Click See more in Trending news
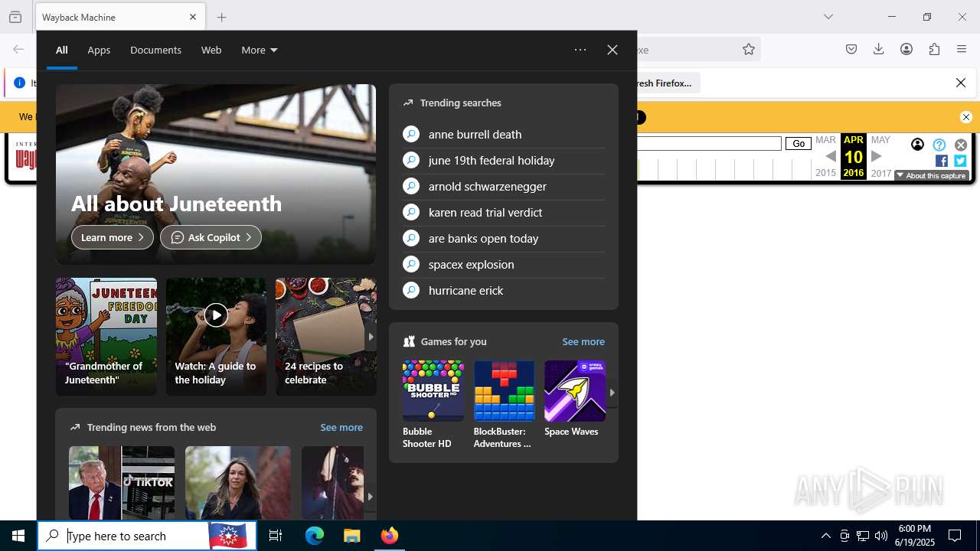The height and width of the screenshot is (551, 980). pyautogui.click(x=341, y=427)
